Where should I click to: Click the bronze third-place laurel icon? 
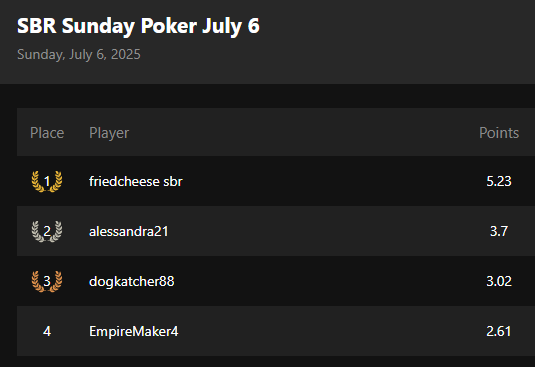pos(47,281)
